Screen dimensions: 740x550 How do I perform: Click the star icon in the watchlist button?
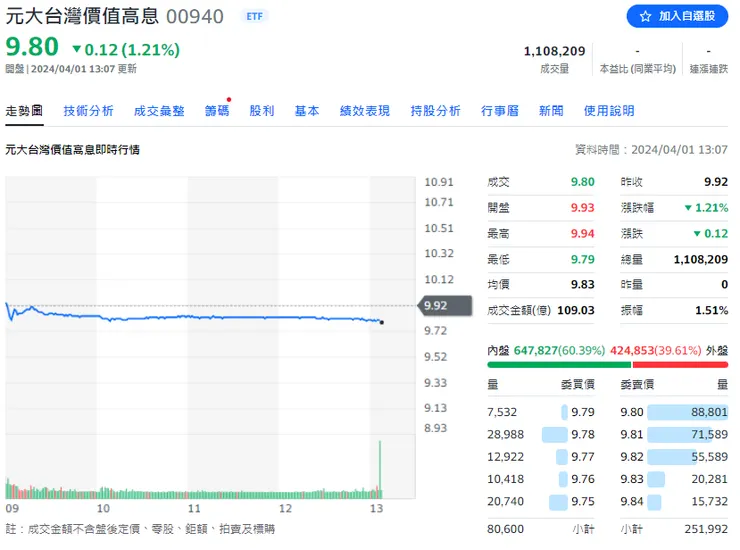[x=645, y=17]
